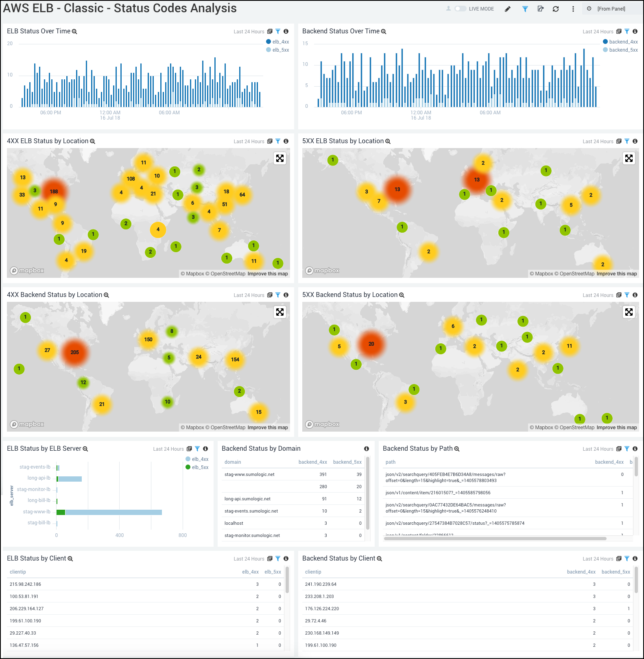Sort by clientip column in Backend Status by Client
The height and width of the screenshot is (659, 644).
coord(313,572)
